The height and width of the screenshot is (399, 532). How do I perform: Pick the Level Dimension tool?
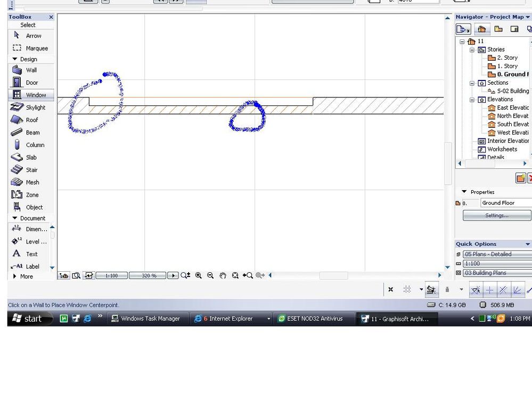pos(29,241)
